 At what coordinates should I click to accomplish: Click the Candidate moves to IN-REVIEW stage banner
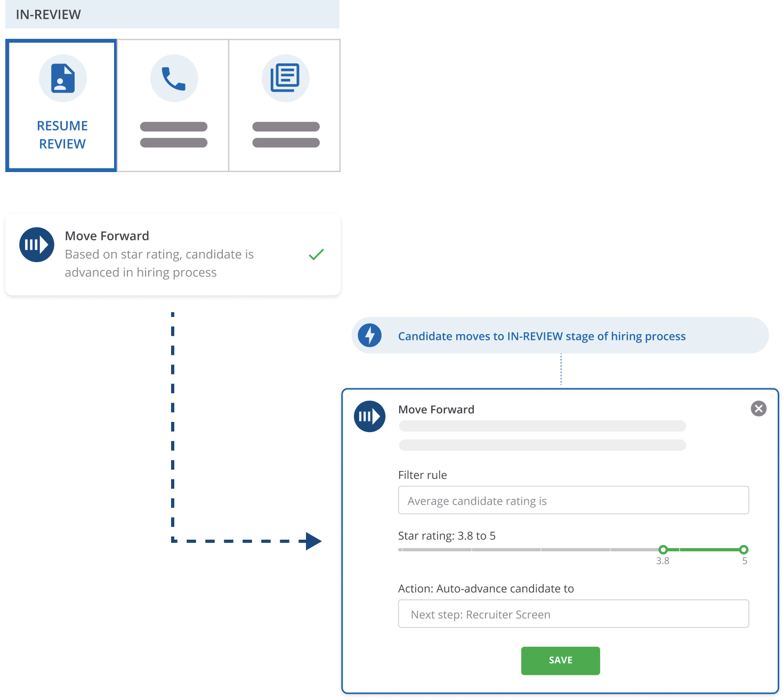541,336
